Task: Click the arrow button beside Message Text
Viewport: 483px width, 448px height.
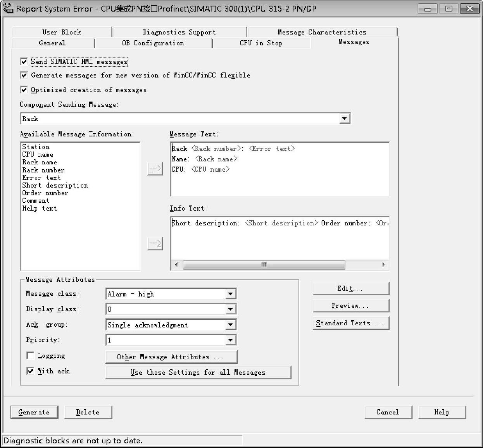Action: 155,169
